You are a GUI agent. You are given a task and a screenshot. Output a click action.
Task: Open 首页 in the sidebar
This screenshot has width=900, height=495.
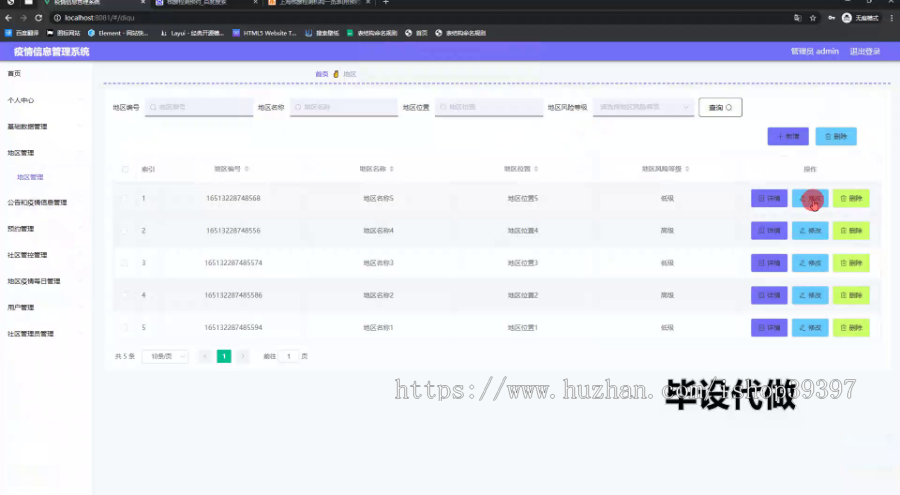click(46, 74)
